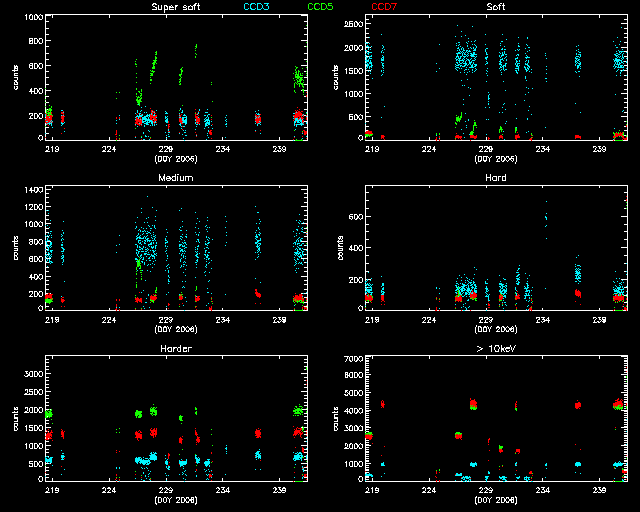640x512 pixels.
Task: Click "counts" axis label of > 10keV plot
Action: point(336,419)
